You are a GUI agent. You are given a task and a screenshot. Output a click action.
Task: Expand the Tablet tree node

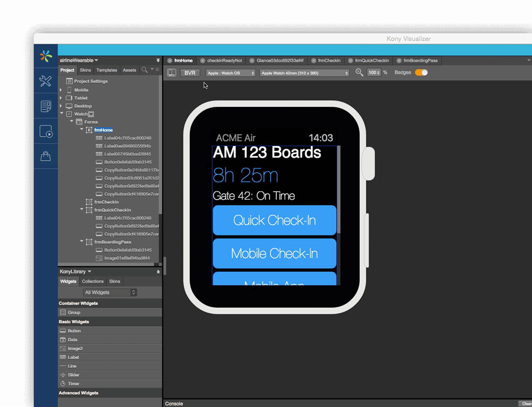point(61,98)
